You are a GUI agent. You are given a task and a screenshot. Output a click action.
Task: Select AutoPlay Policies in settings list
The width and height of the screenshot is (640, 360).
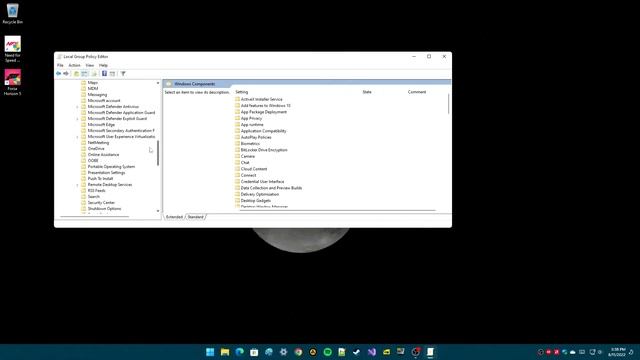click(x=256, y=138)
